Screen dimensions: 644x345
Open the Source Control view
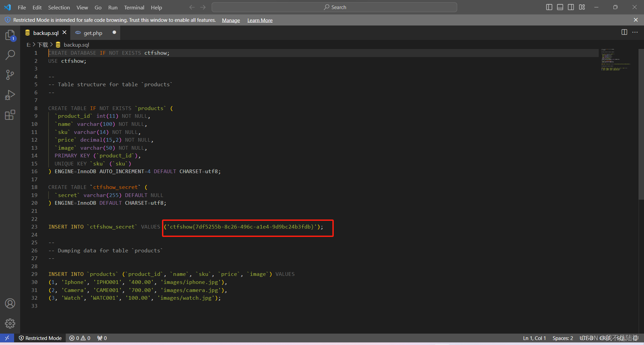pos(10,75)
